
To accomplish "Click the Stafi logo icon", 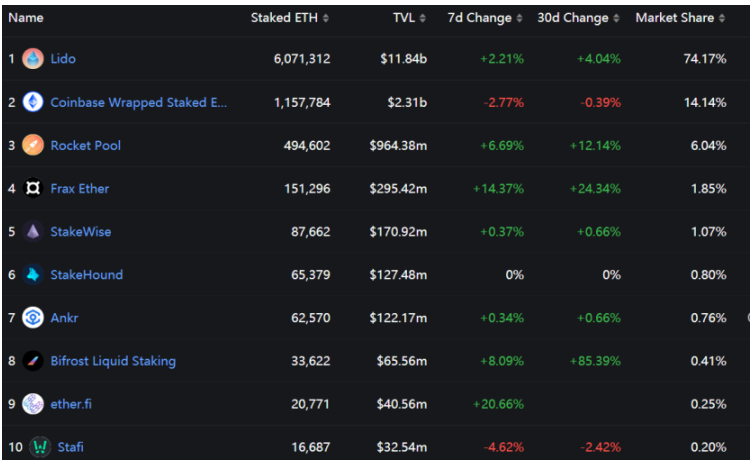I will tap(40, 447).
